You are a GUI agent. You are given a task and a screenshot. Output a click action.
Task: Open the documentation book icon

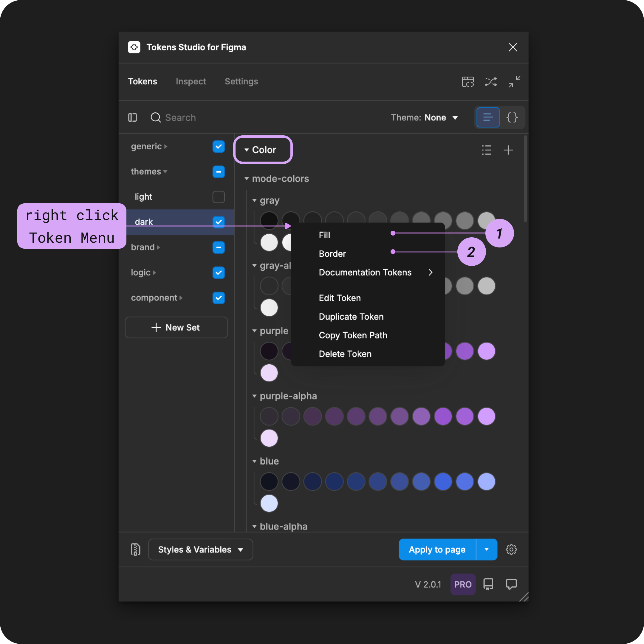coord(488,584)
